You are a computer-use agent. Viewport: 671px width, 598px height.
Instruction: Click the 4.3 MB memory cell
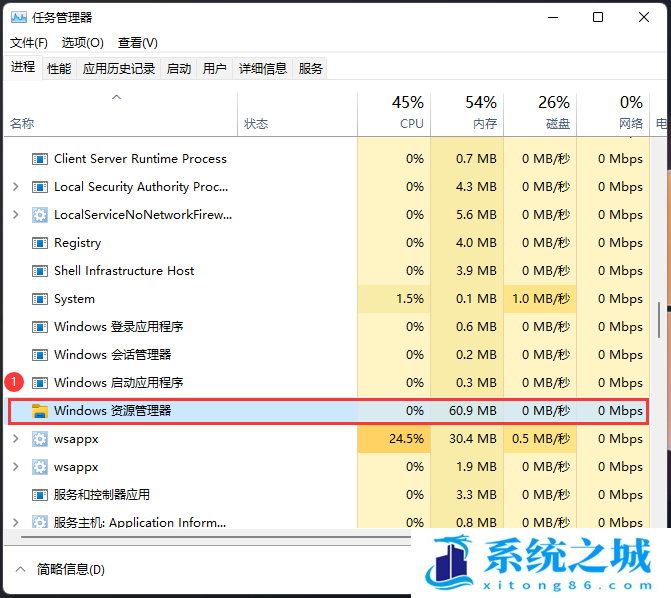click(x=467, y=187)
